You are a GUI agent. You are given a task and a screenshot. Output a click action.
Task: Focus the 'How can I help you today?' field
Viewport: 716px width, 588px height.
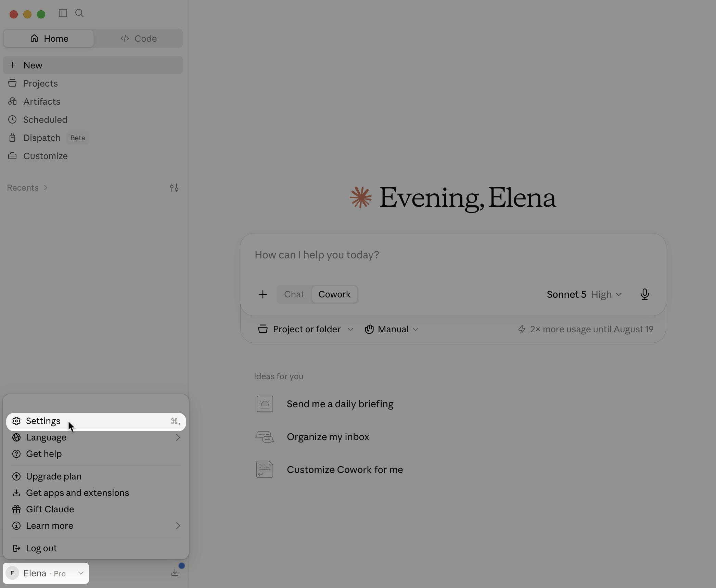click(x=453, y=255)
